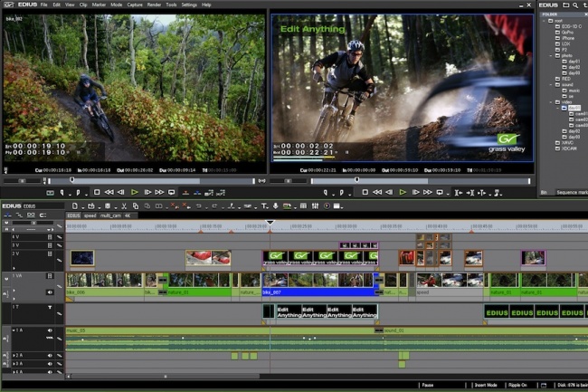588x392 pixels.
Task: Collapse the photo folder in bin tree
Action: 551,55
